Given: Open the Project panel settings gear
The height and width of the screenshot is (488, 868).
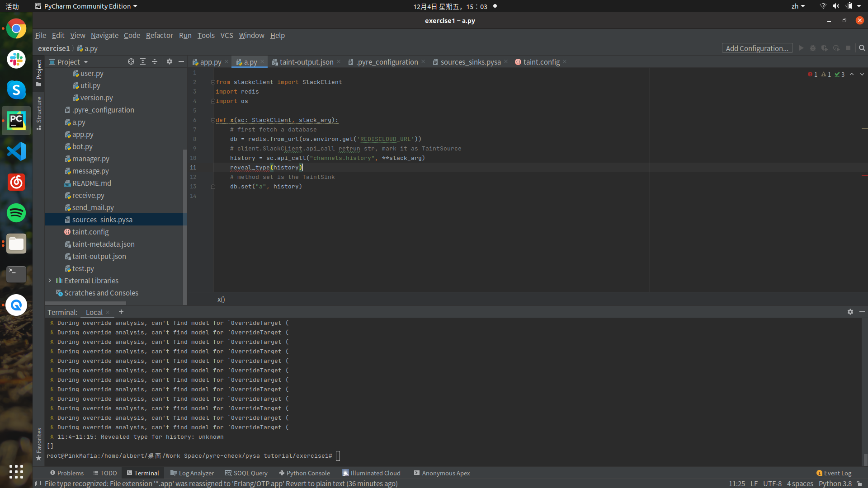Looking at the screenshot, I should [169, 61].
